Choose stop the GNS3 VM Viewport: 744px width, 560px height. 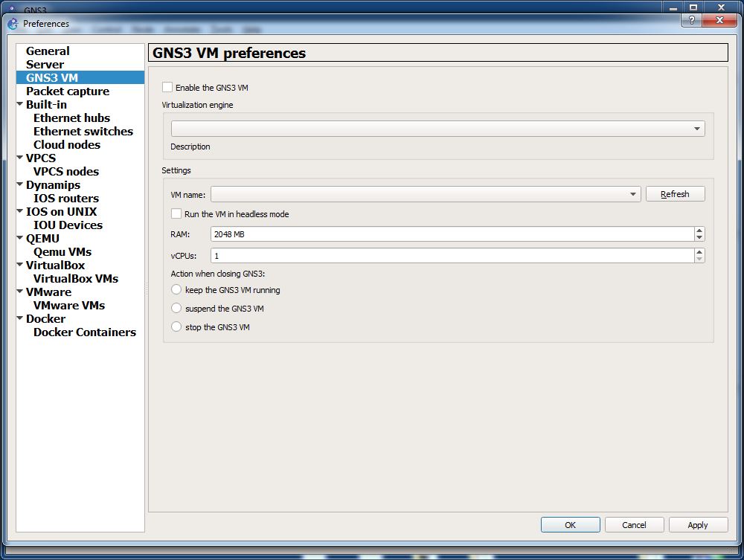[176, 326]
